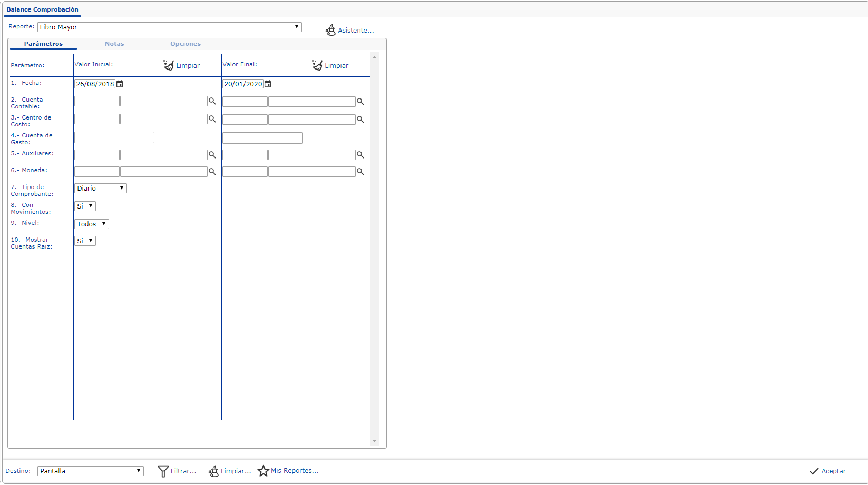Search final Auxiliares with magnifier
The width and height of the screenshot is (868, 485).
360,155
